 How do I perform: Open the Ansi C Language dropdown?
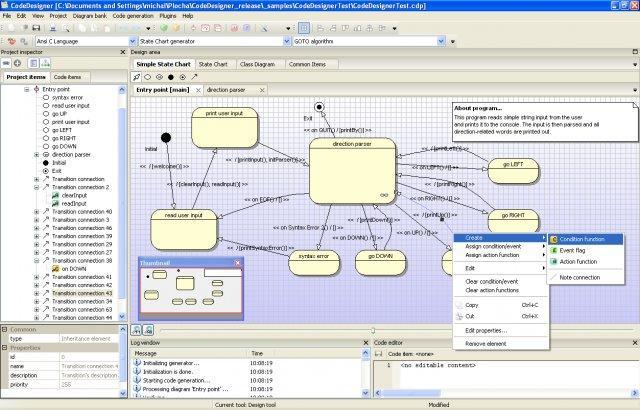pos(133,41)
